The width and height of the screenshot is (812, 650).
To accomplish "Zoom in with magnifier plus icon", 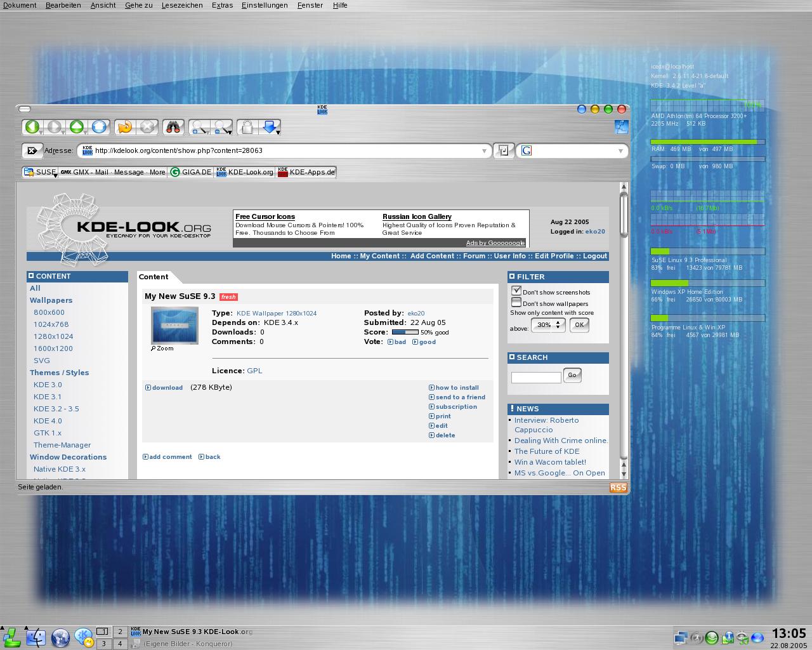I will pyautogui.click(x=199, y=127).
